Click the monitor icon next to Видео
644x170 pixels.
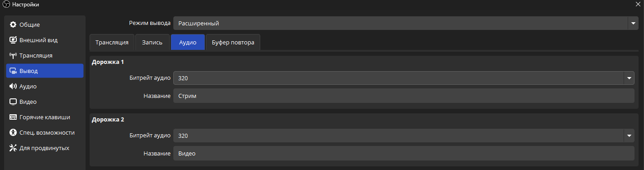coord(13,102)
